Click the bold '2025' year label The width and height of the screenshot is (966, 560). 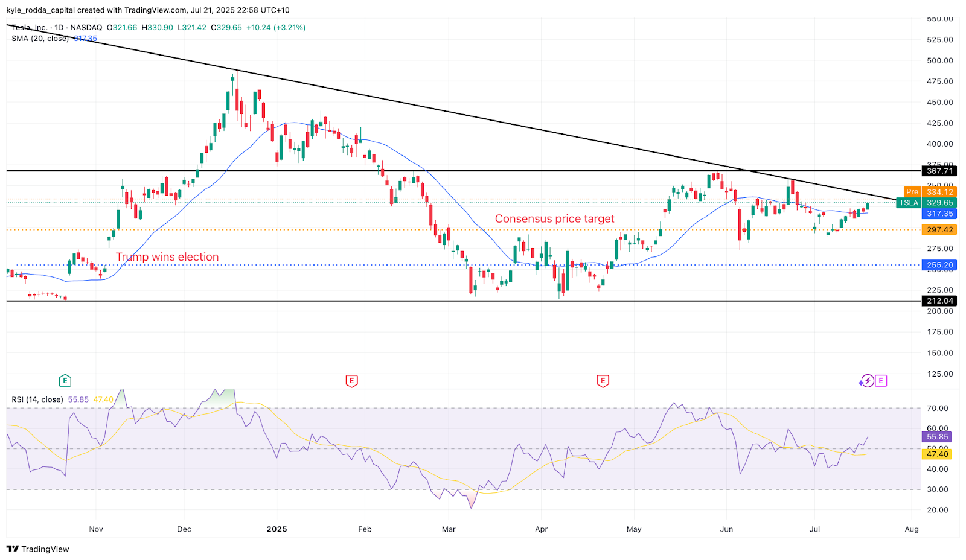277,529
